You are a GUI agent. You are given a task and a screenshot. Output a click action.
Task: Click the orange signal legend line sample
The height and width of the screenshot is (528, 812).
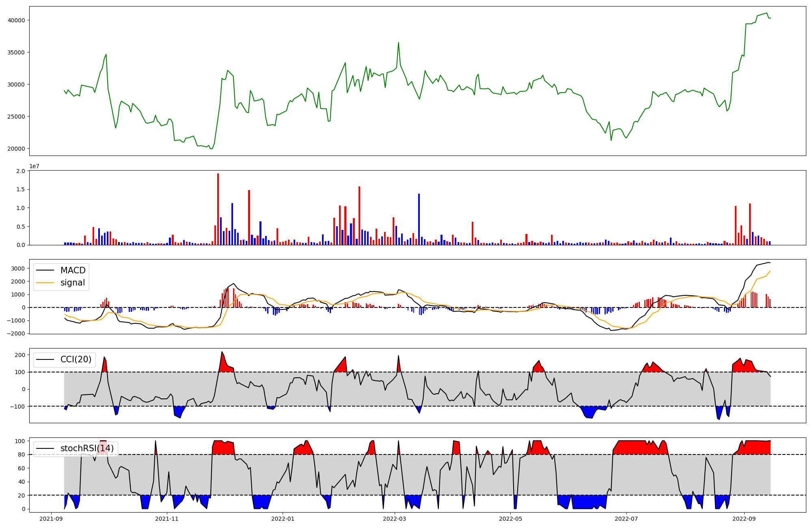(x=45, y=283)
